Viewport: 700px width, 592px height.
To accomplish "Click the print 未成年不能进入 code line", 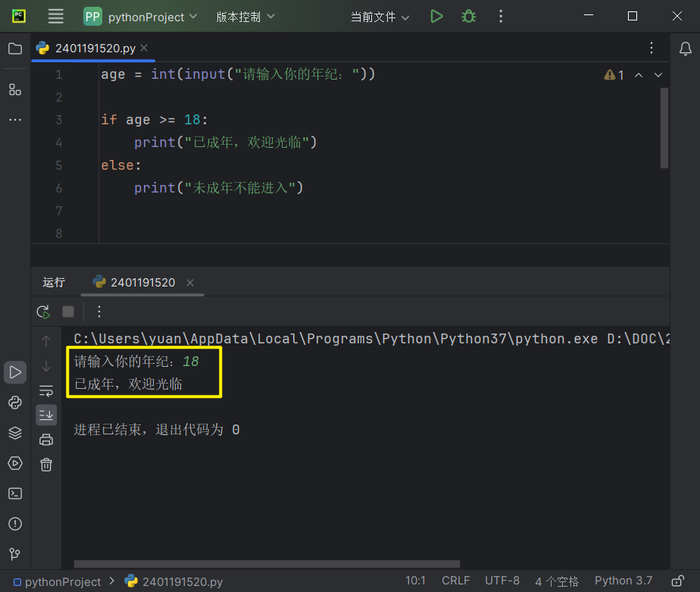I will click(x=219, y=188).
